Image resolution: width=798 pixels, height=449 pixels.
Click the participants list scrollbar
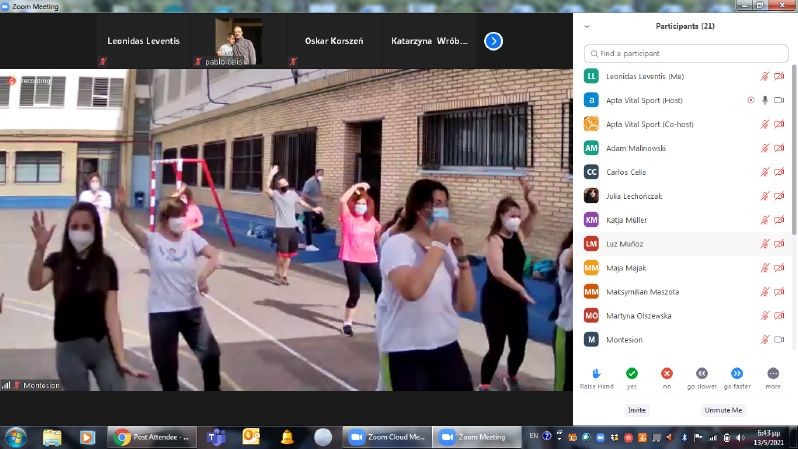[x=794, y=150]
